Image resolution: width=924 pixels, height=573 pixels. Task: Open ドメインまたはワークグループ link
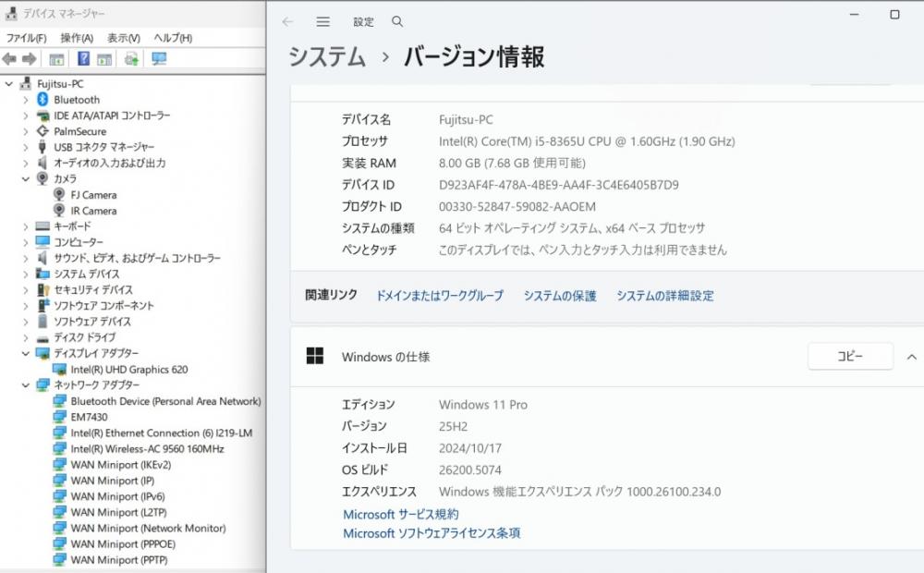pyautogui.click(x=440, y=296)
